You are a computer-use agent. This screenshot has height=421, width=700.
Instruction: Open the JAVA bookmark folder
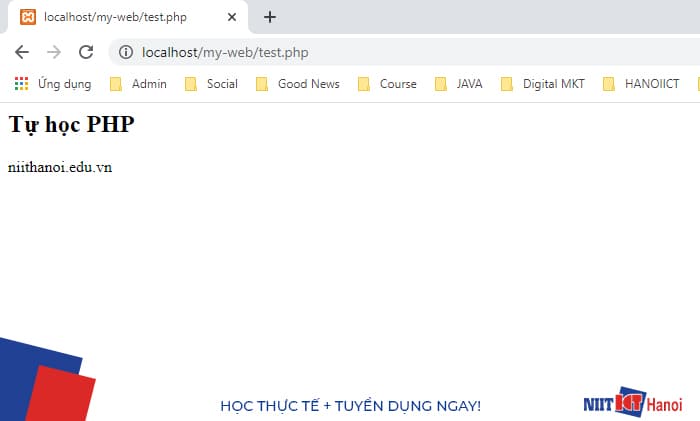(x=458, y=84)
